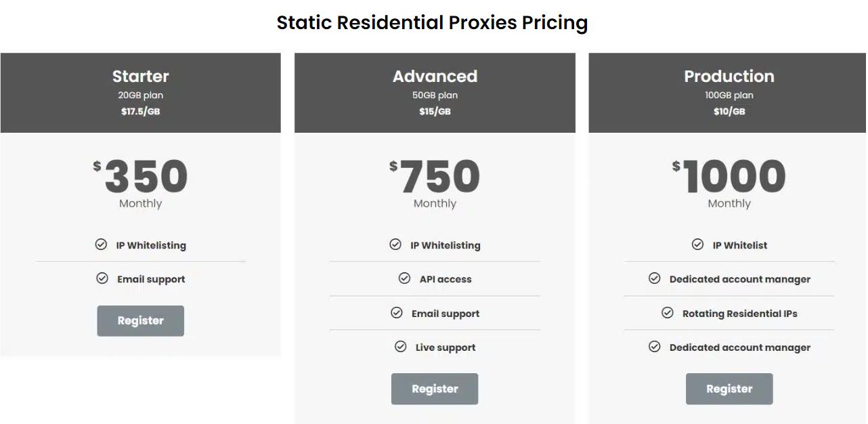Select Register under the Production plan

click(x=729, y=389)
